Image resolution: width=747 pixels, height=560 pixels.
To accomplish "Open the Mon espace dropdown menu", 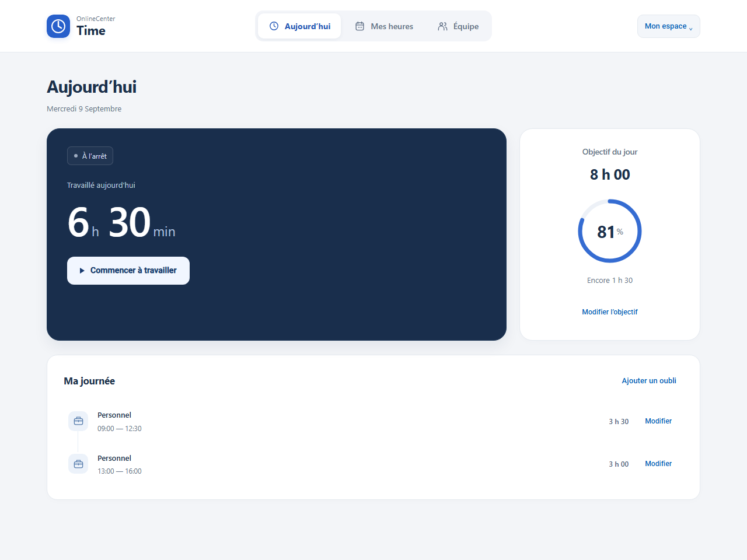I will pyautogui.click(x=669, y=26).
